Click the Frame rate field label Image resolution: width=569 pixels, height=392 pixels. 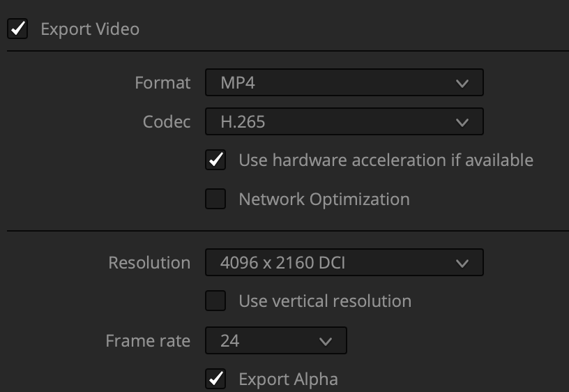pos(148,341)
